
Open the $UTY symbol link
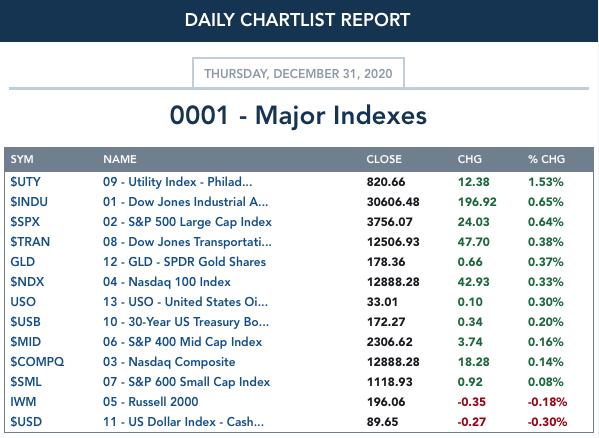pyautogui.click(x=25, y=182)
